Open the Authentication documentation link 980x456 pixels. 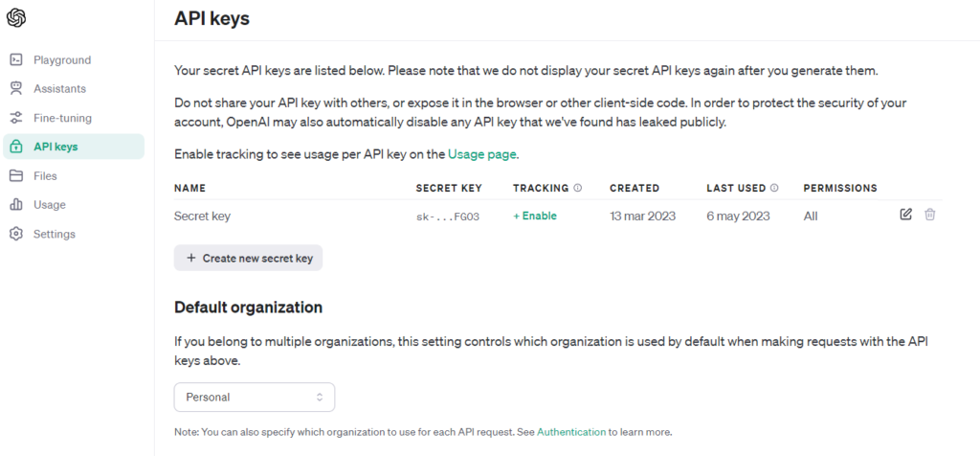571,432
